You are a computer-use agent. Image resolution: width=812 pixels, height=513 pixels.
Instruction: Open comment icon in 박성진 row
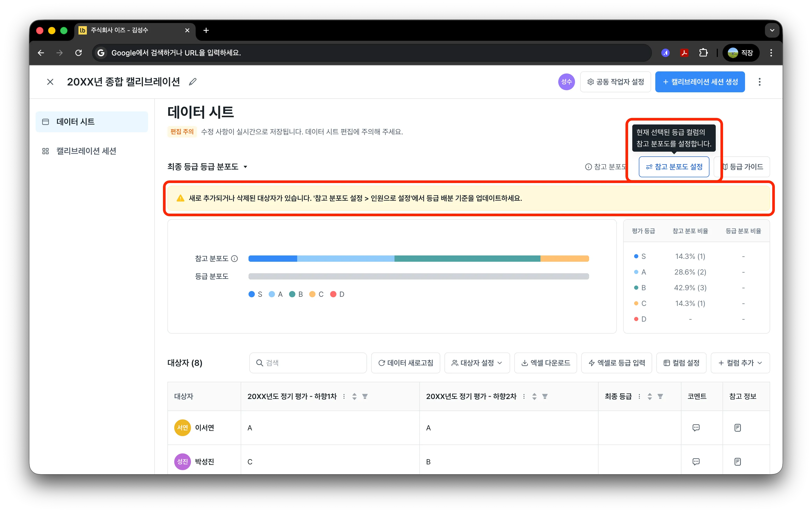696,461
